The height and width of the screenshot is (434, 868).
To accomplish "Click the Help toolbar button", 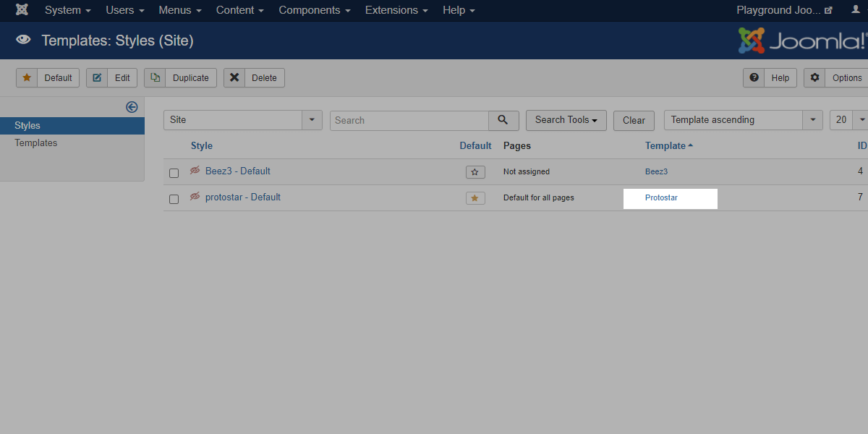I will point(770,77).
